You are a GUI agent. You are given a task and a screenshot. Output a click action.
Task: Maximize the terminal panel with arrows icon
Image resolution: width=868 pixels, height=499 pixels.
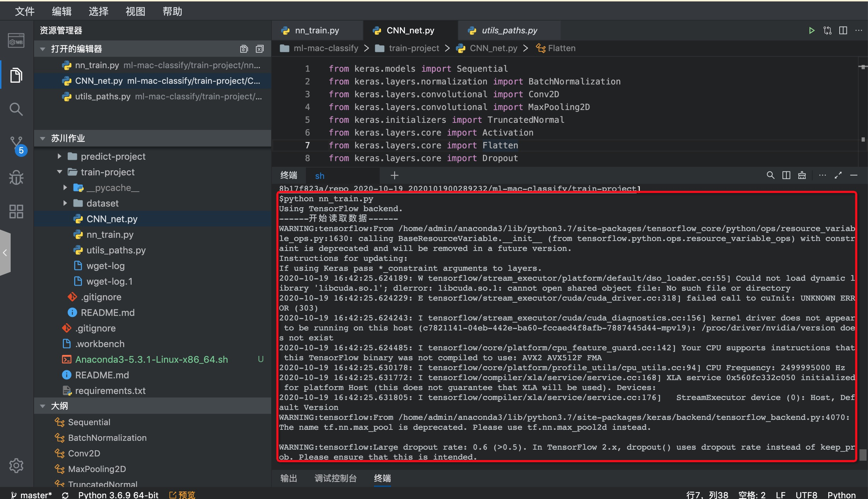click(838, 175)
